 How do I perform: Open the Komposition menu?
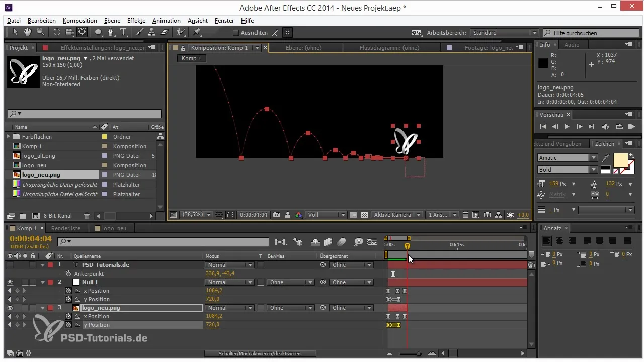80,21
